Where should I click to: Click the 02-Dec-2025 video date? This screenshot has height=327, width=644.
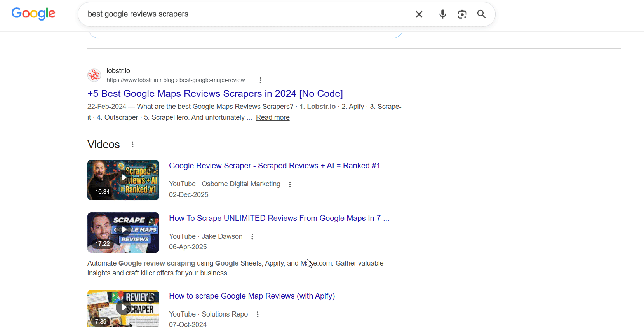tap(188, 195)
